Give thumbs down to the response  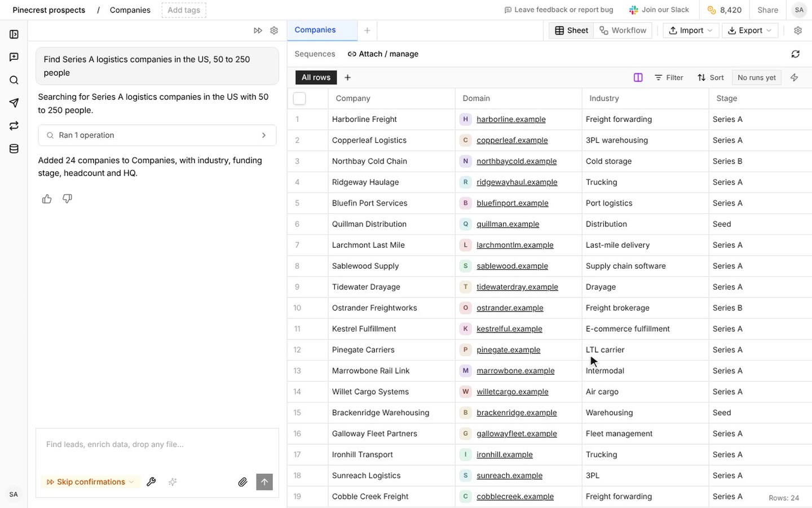(67, 199)
